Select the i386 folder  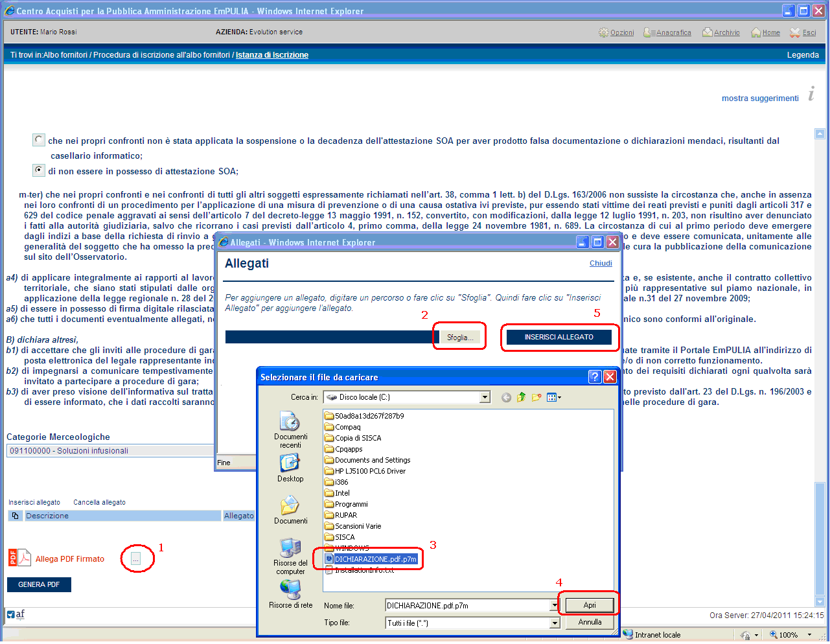pos(336,482)
